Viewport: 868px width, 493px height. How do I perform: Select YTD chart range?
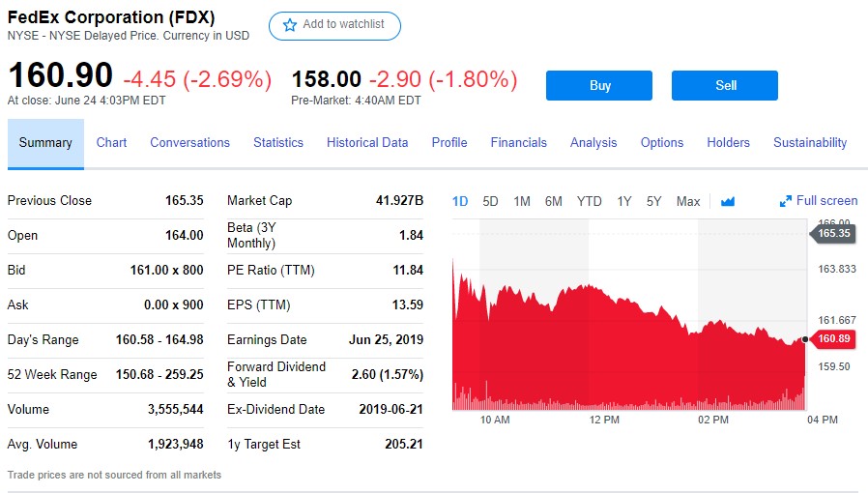589,201
